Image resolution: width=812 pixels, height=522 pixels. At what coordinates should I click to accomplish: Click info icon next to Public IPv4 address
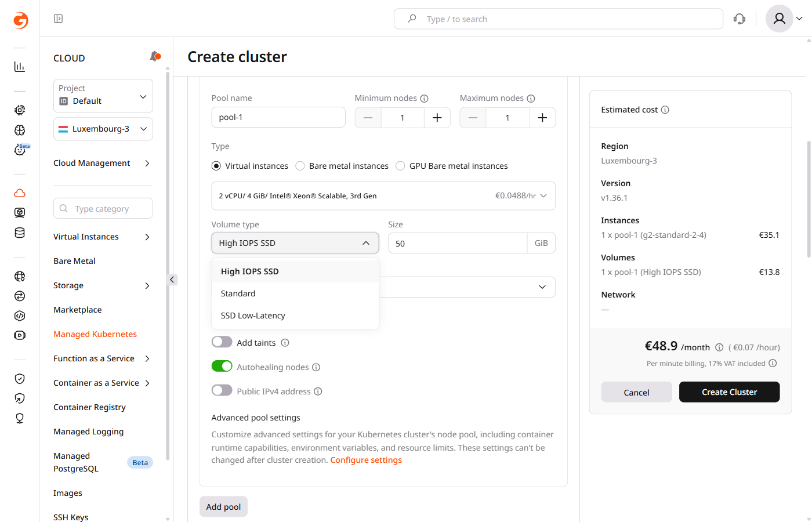[x=318, y=391]
